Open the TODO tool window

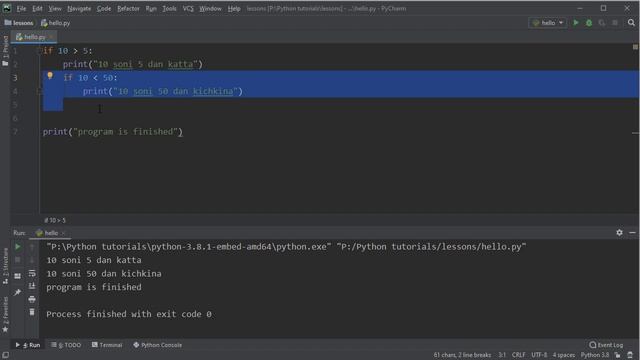(66, 345)
